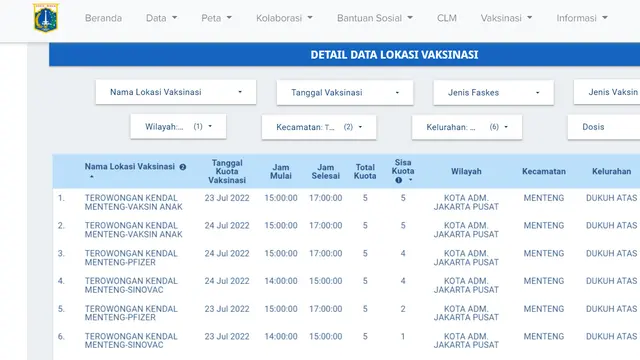Viewport: 640px width, 360px height.
Task: Click the Jam Mulai column header
Action: tap(281, 171)
